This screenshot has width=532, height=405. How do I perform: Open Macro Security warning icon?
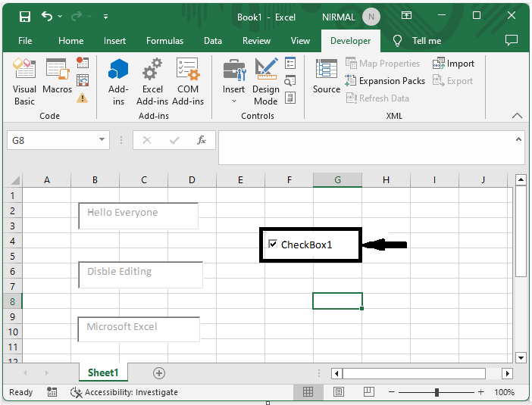point(82,98)
